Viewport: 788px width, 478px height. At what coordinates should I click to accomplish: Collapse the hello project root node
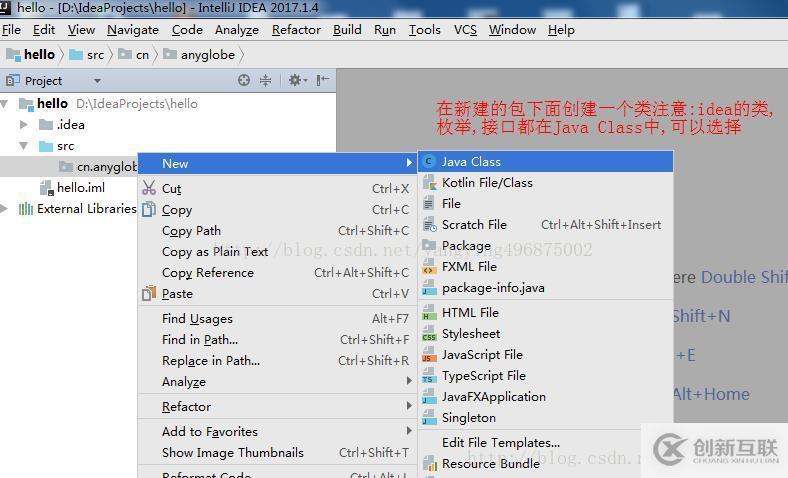pyautogui.click(x=5, y=104)
